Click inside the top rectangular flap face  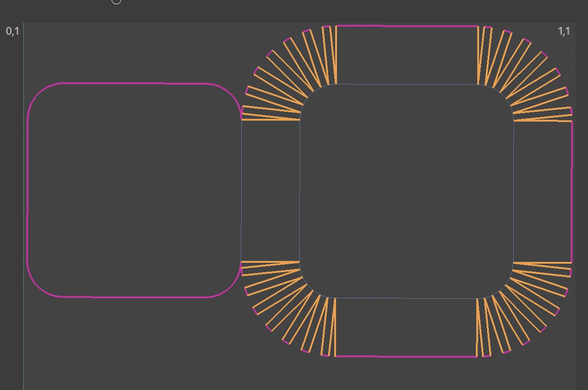[x=407, y=55]
